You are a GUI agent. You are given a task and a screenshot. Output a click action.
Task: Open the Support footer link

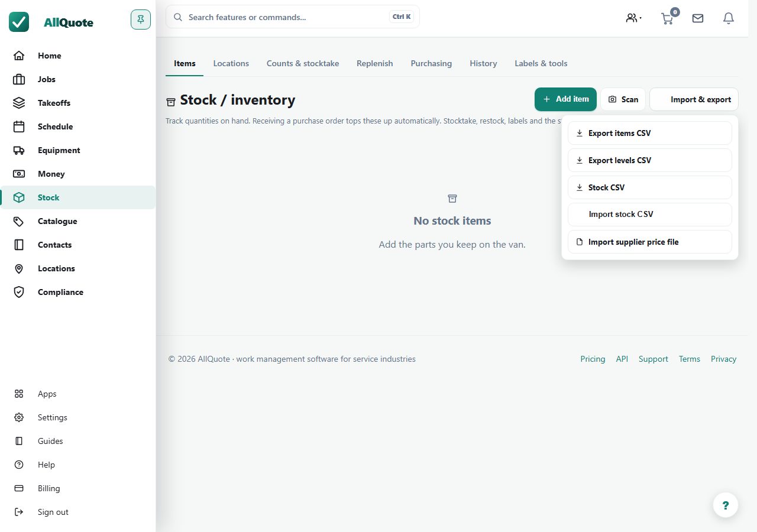click(654, 359)
